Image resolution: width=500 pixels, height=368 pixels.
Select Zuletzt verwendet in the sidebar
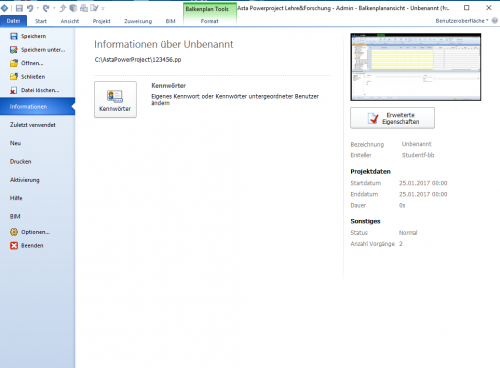(33, 125)
